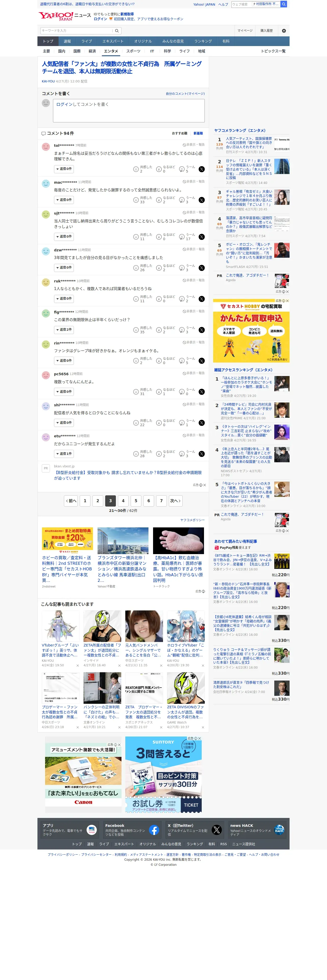327x980 pixels.
Task: Share pc5656's comment via the X icon
Action: click(202, 392)
